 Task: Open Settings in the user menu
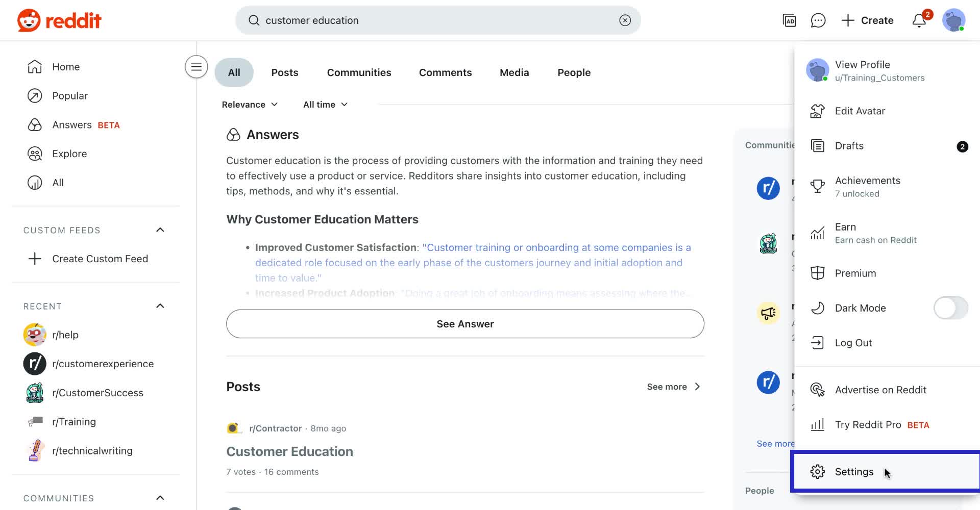[854, 472]
